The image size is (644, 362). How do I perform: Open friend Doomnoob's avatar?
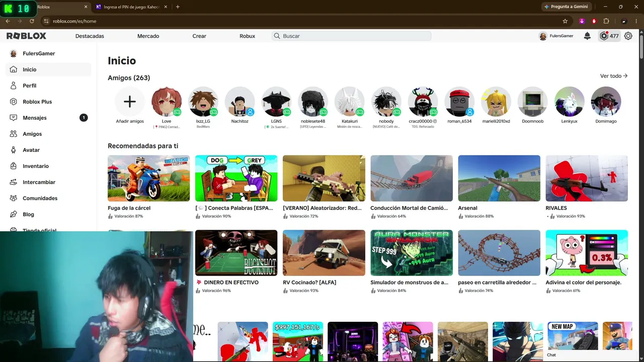pos(533,102)
